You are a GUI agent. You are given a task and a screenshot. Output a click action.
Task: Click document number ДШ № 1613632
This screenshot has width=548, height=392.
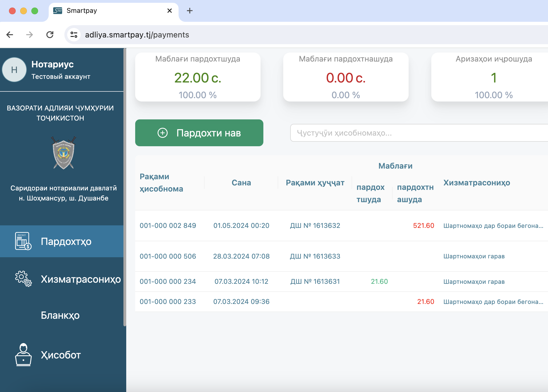coord(315,226)
